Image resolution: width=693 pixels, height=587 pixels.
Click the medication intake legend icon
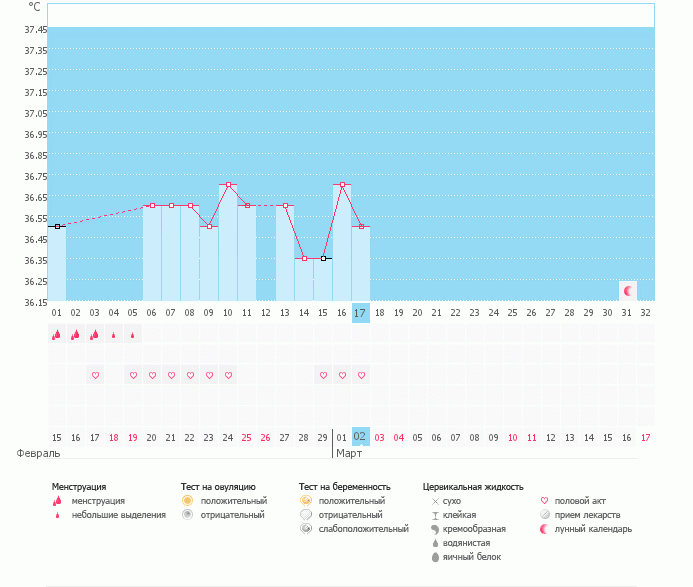pyautogui.click(x=544, y=514)
